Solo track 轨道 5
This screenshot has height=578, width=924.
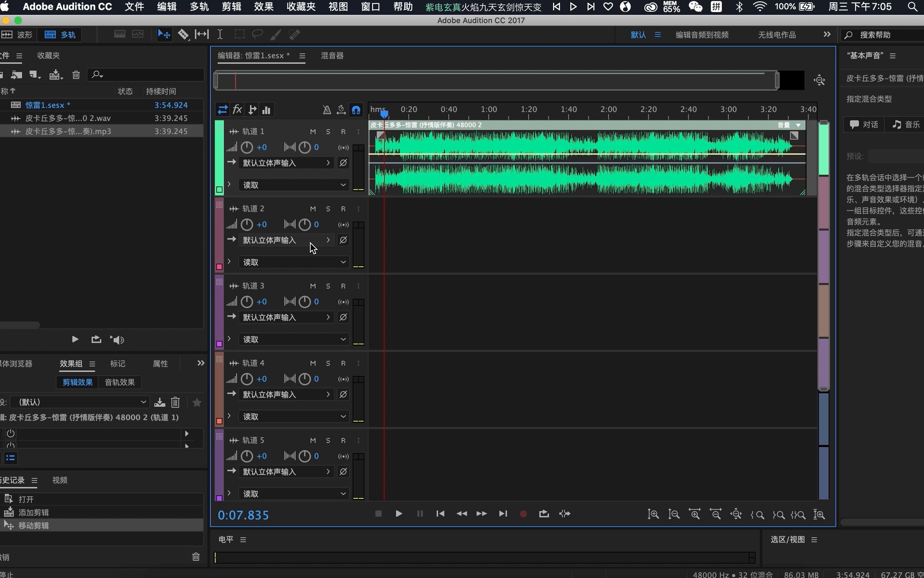328,440
